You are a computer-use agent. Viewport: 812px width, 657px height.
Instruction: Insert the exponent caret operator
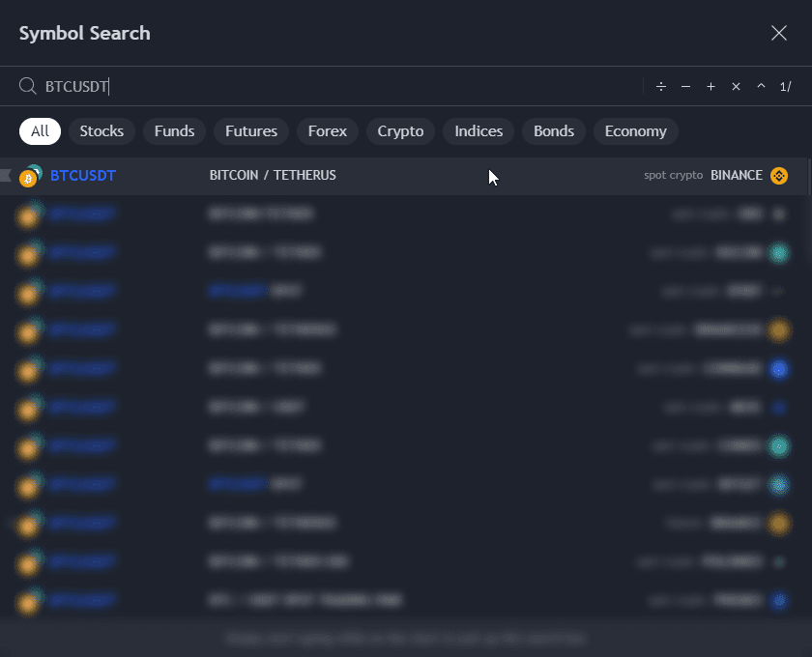tap(761, 87)
